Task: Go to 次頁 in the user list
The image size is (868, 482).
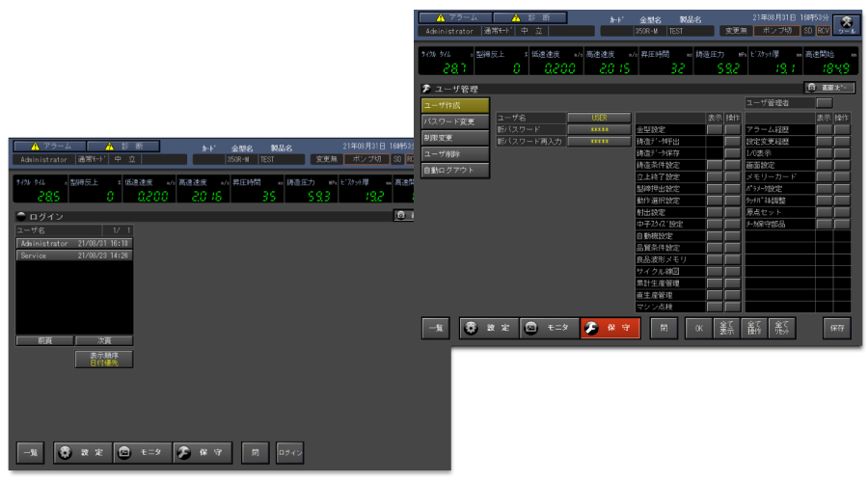Action: [x=103, y=340]
